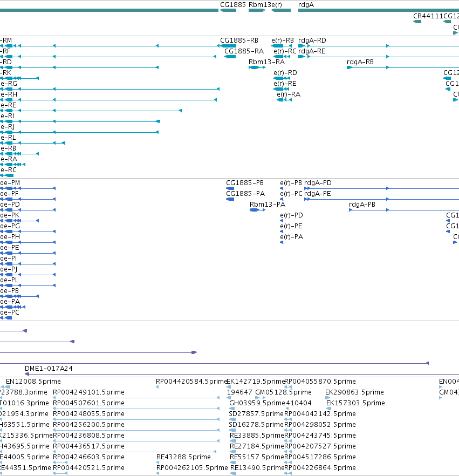
Task: Click the rdgA-RD transcript label
Action: point(312,40)
